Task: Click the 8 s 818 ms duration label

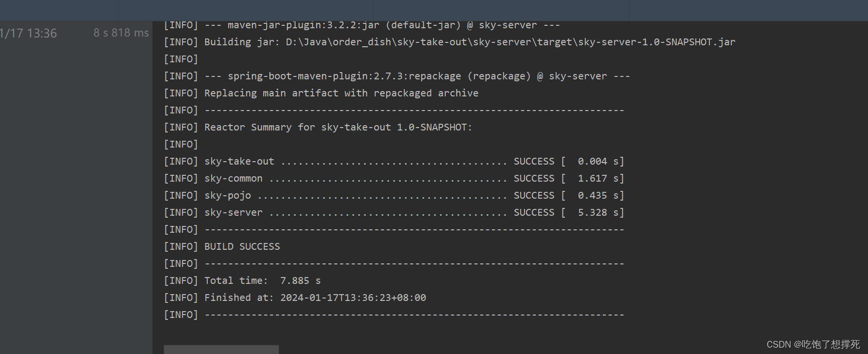Action: pos(121,33)
